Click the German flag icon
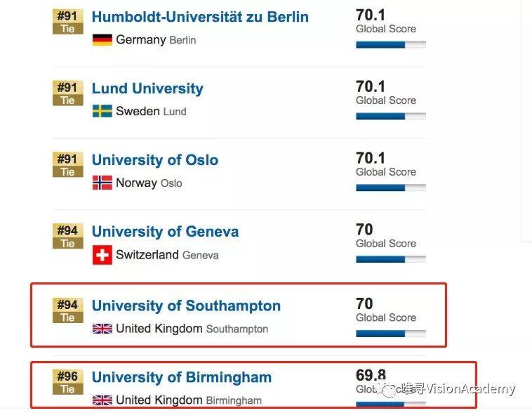The height and width of the screenshot is (413, 532). pos(102,39)
